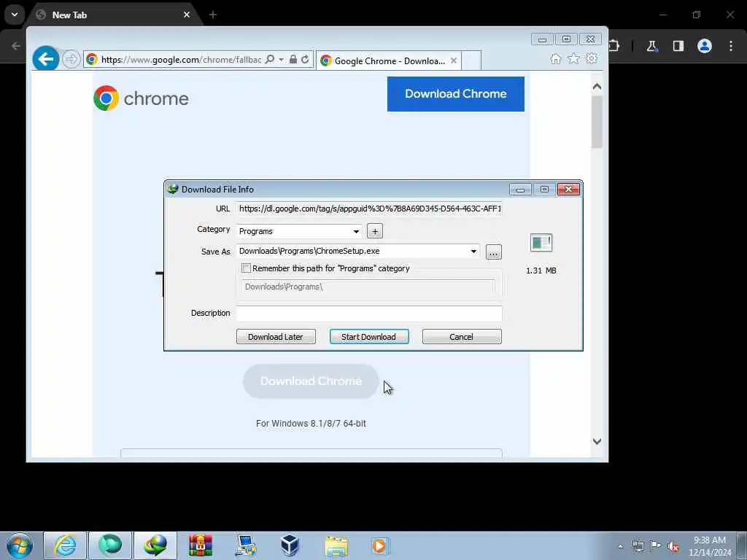Click the IE forward arrow button

click(71, 60)
